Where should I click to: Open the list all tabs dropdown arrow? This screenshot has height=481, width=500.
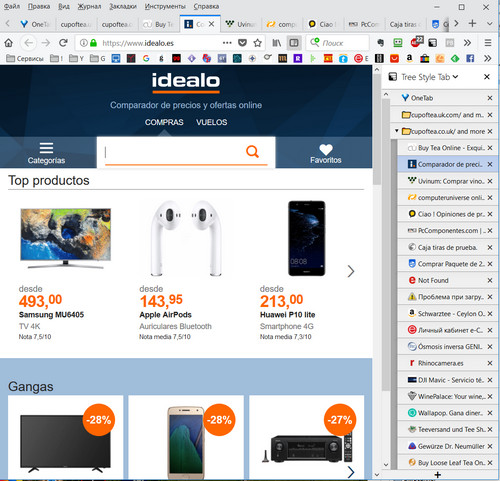pyautogui.click(x=489, y=24)
